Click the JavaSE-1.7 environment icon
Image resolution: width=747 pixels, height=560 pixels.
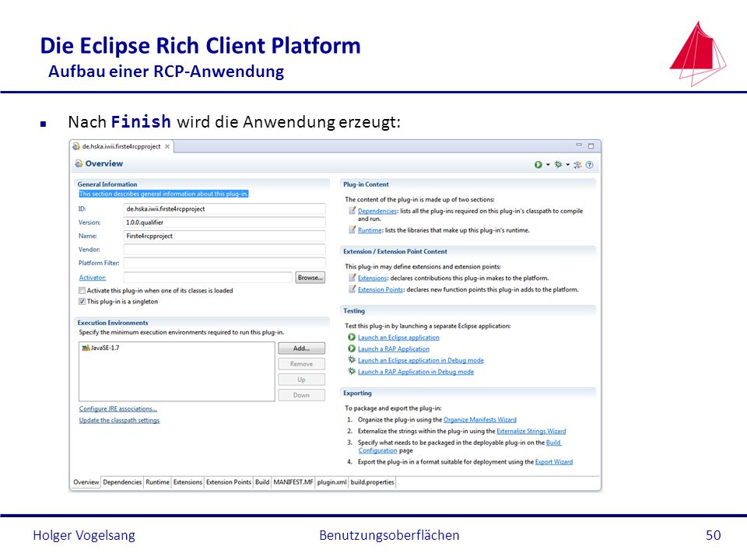pyautogui.click(x=86, y=348)
